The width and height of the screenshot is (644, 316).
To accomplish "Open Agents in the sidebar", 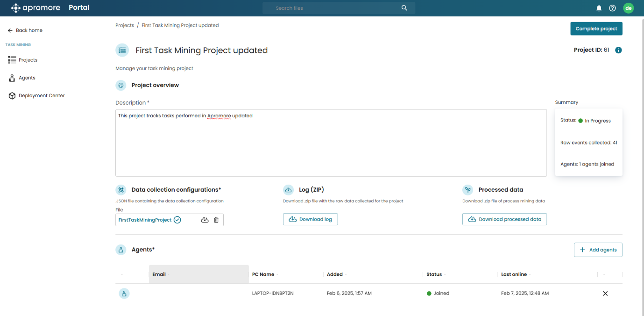I will click(27, 78).
